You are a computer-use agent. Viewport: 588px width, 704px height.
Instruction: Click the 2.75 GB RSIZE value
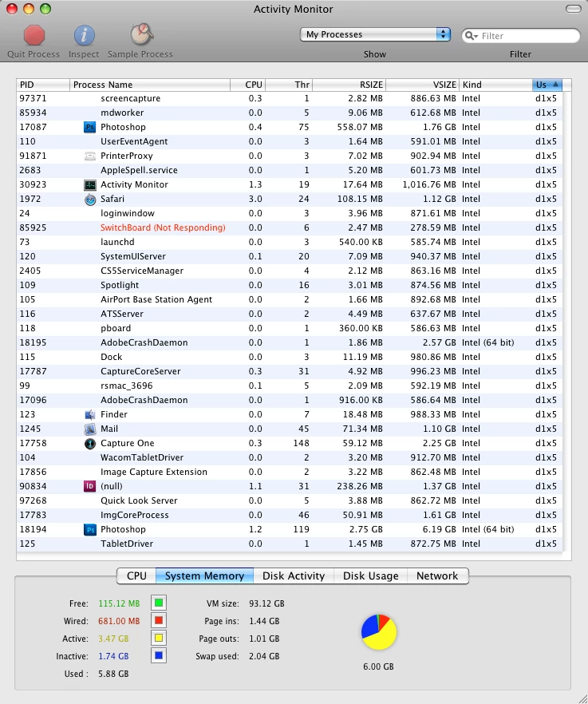click(366, 529)
